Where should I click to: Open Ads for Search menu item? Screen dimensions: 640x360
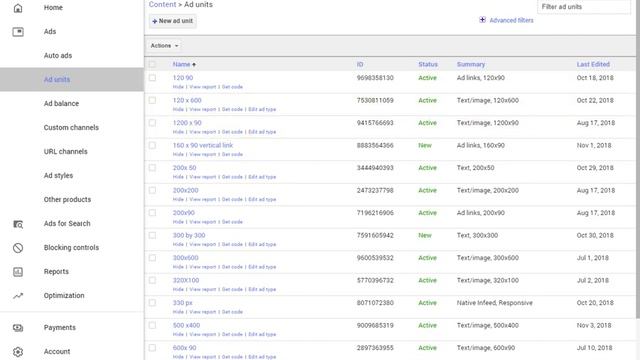[x=67, y=224]
